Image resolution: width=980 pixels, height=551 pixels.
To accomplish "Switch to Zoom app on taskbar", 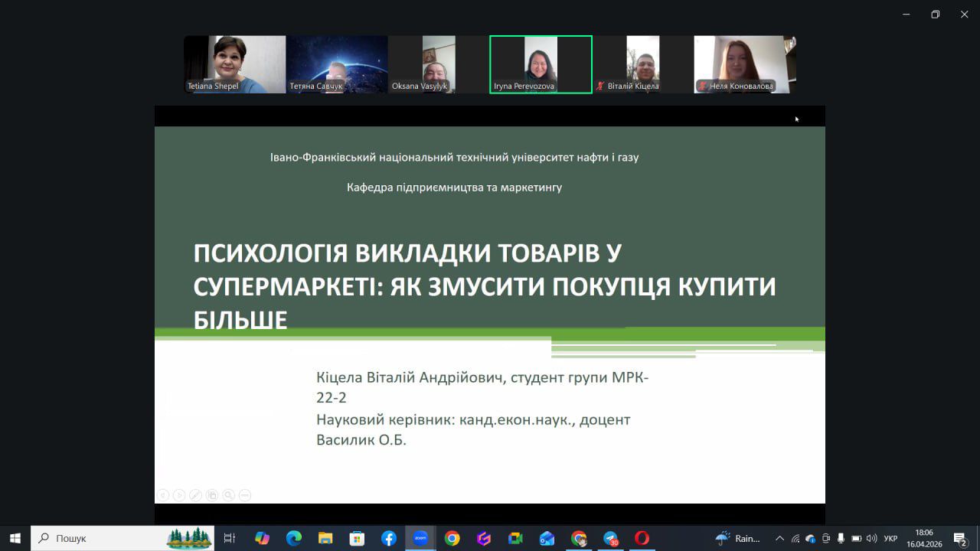I will click(420, 538).
